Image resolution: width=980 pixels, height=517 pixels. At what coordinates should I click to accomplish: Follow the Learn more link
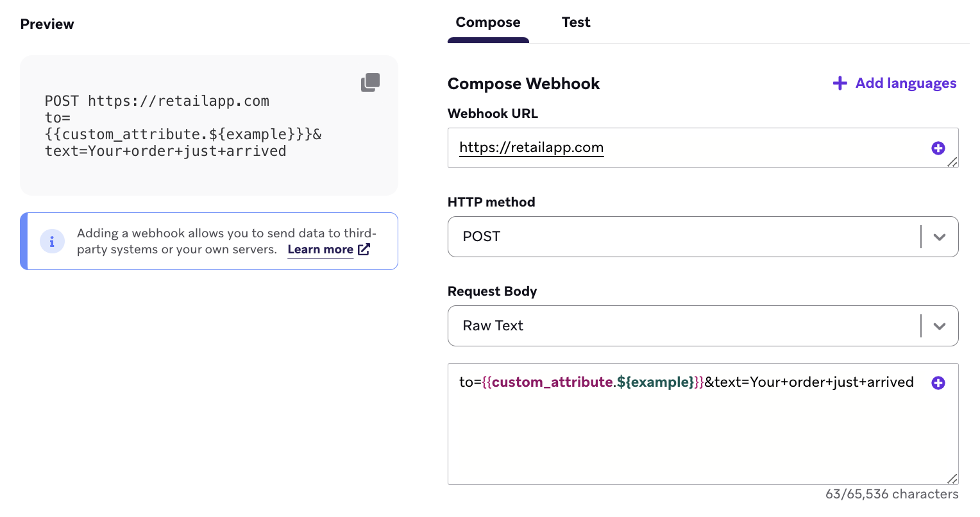tap(320, 250)
